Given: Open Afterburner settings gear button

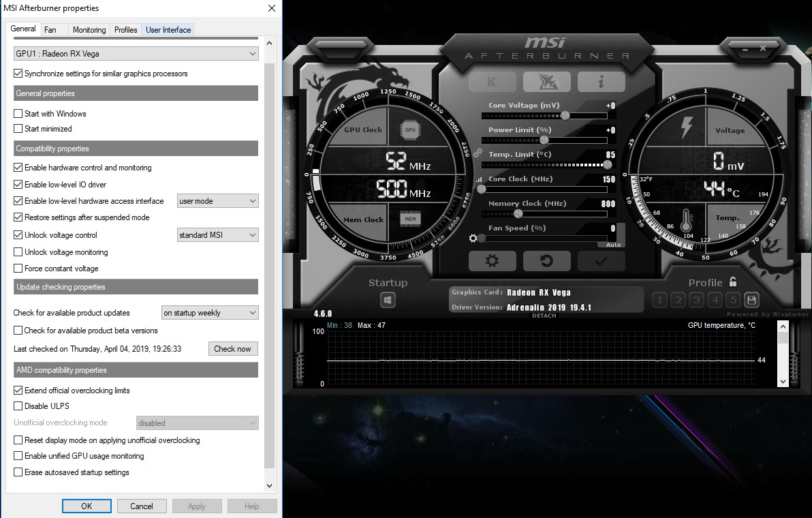Looking at the screenshot, I should pos(492,261).
